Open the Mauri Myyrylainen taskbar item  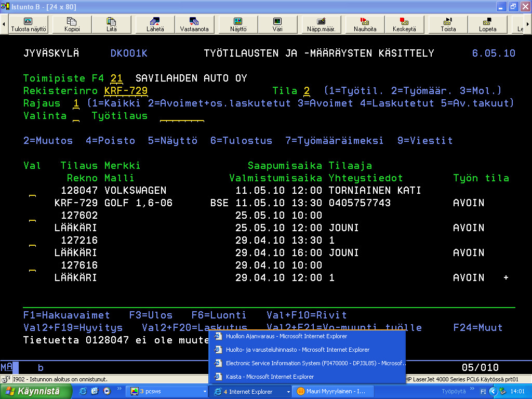coord(333,392)
